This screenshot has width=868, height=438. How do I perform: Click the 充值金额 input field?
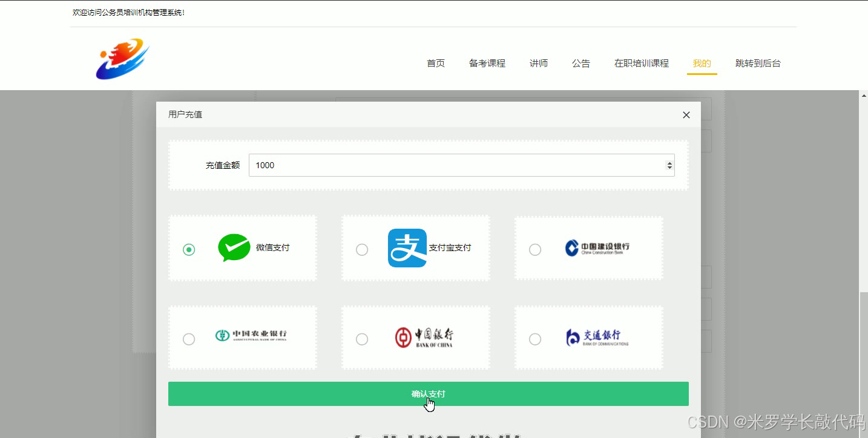point(462,165)
